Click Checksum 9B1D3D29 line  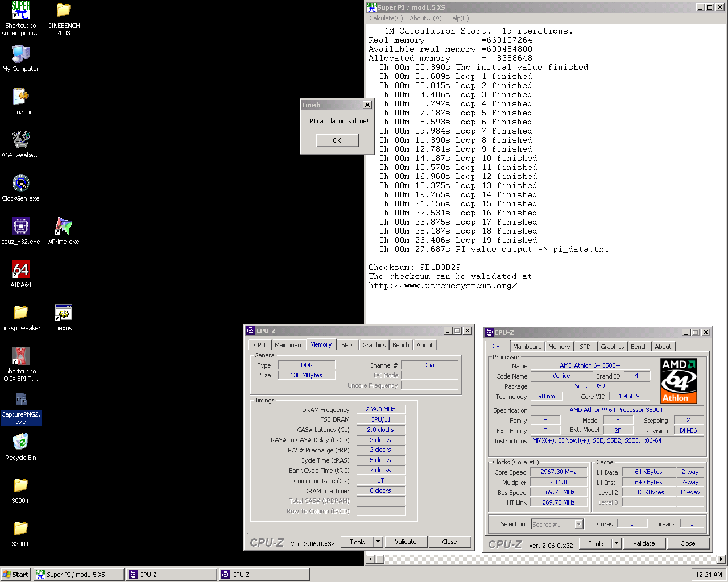point(415,267)
